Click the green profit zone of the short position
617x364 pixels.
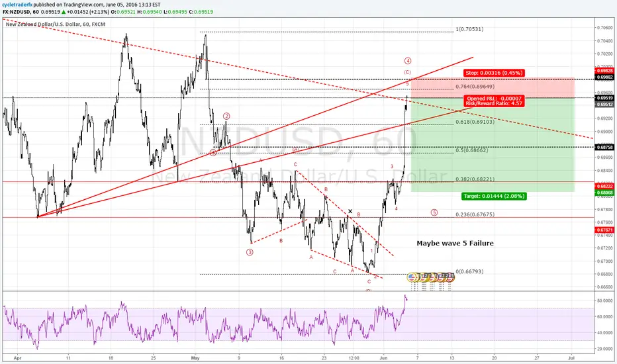click(493, 145)
